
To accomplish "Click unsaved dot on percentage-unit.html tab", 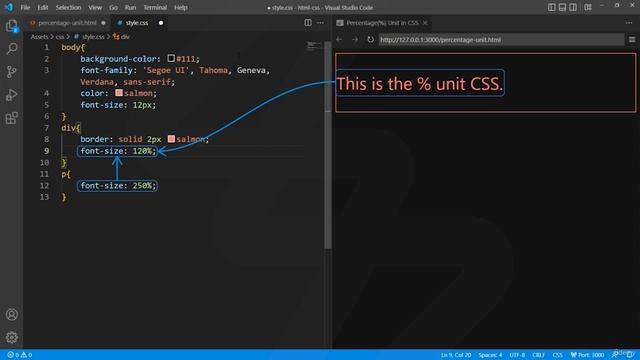I will [x=103, y=23].
